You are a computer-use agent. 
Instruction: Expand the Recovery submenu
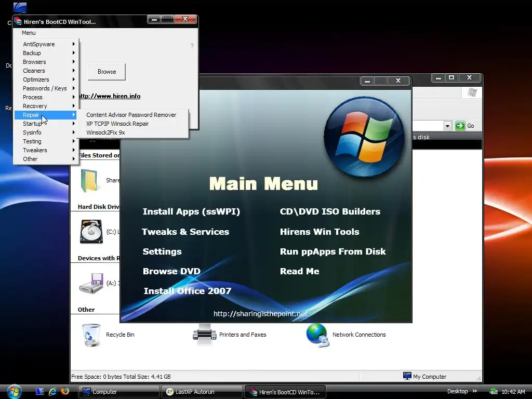pyautogui.click(x=45, y=106)
